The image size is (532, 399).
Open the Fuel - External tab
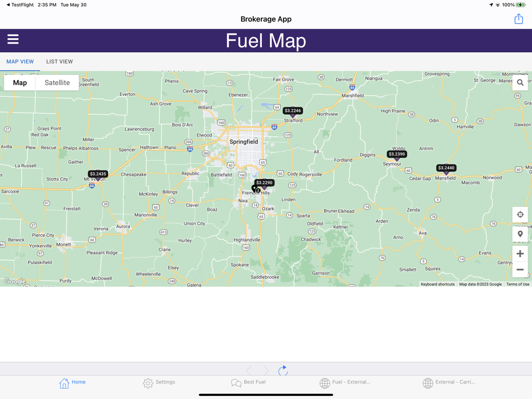345,383
